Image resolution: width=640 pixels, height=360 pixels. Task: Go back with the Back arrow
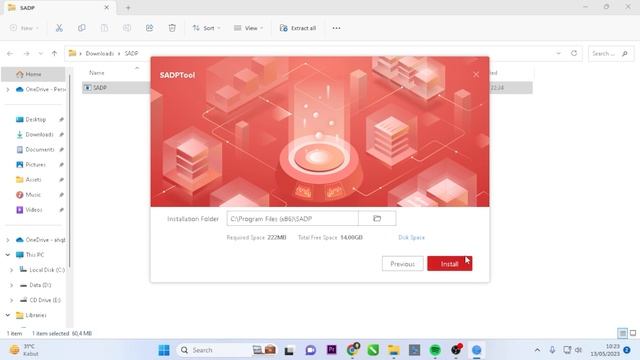[10, 53]
